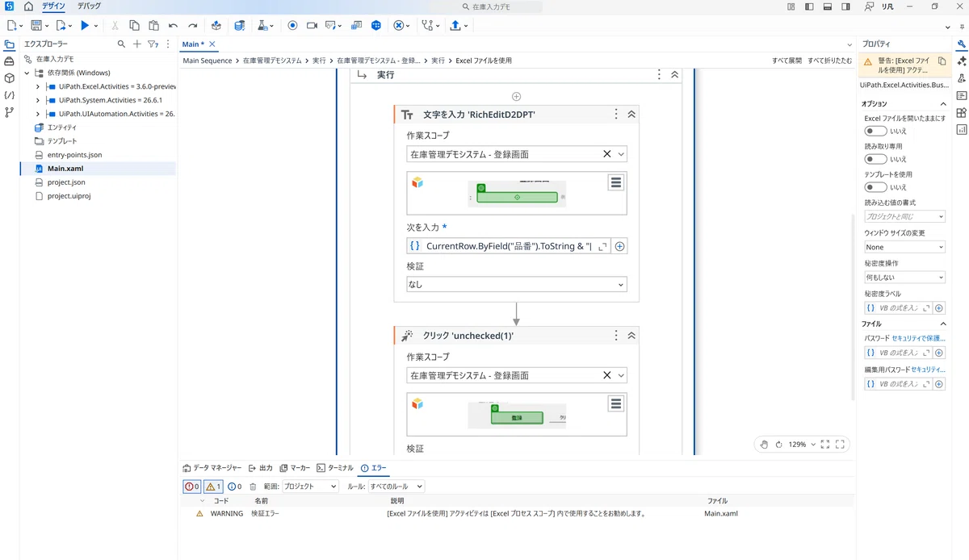Undo the last action

coord(173,26)
